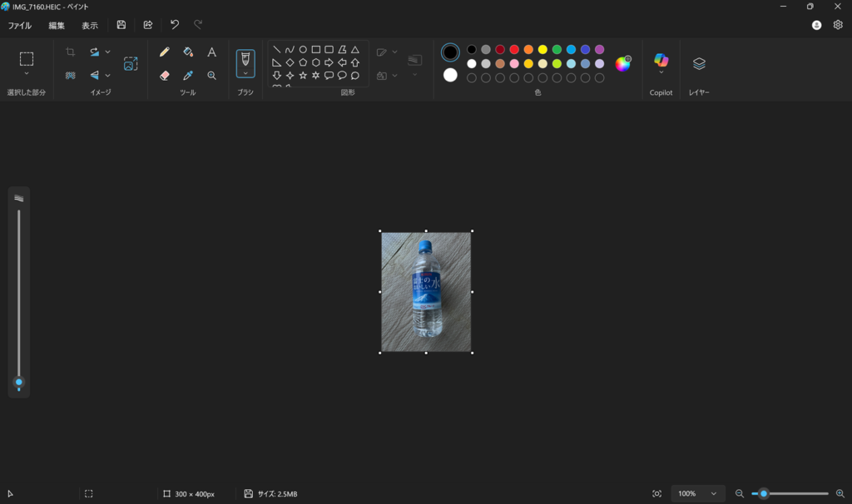Pick the red color swatch
The image size is (852, 504).
pos(514,49)
